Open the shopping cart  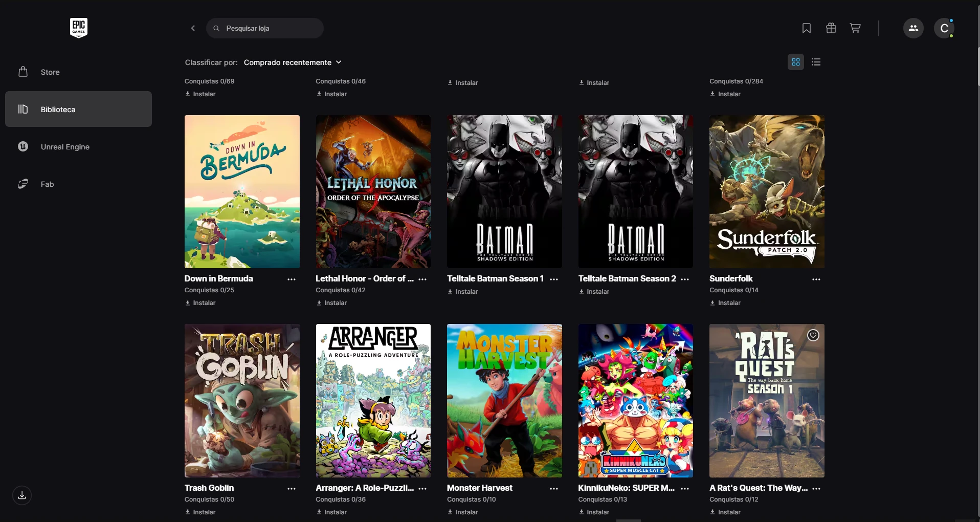(x=855, y=28)
